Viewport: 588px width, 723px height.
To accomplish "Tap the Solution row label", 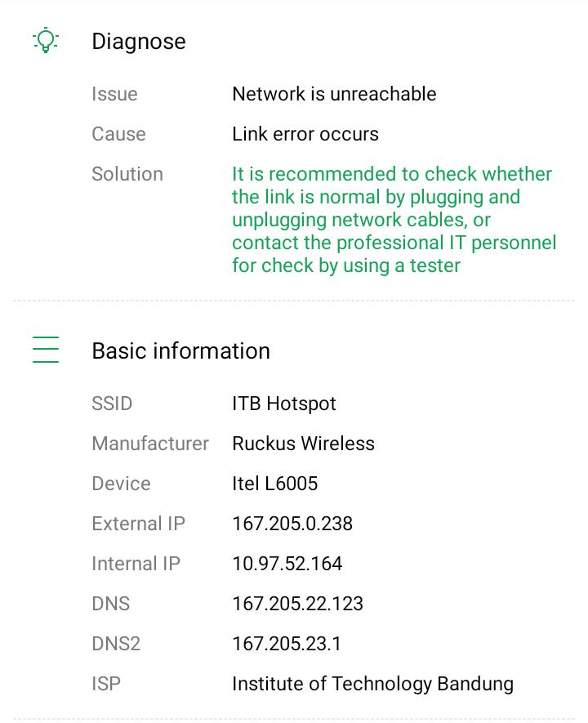I will point(127,174).
